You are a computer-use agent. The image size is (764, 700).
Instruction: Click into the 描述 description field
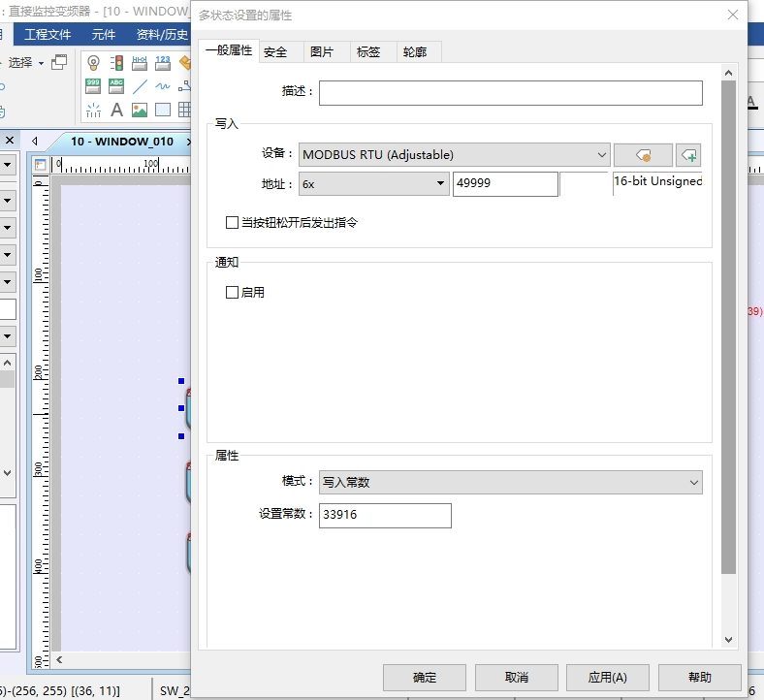pos(510,92)
